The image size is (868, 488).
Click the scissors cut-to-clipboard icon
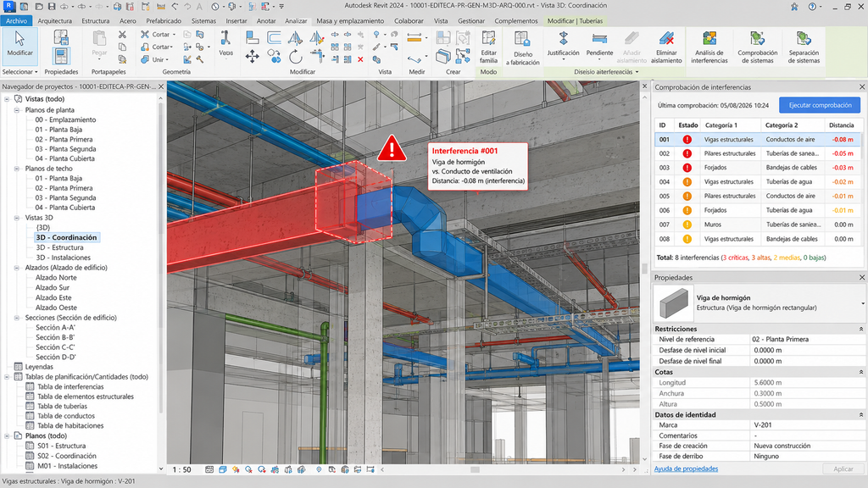coord(122,34)
